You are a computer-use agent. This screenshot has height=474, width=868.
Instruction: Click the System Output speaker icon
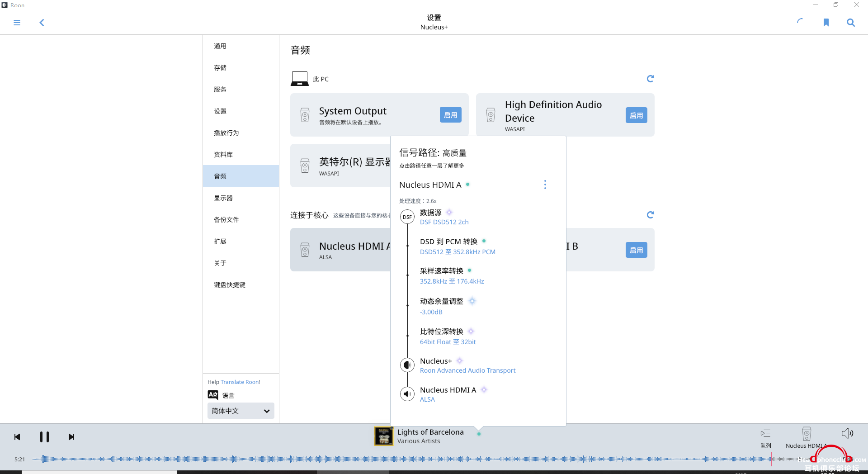click(305, 115)
